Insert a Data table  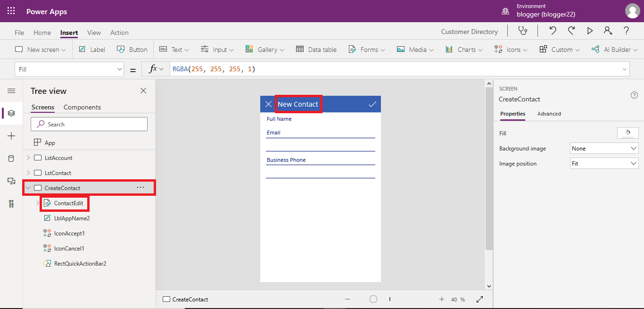click(316, 50)
